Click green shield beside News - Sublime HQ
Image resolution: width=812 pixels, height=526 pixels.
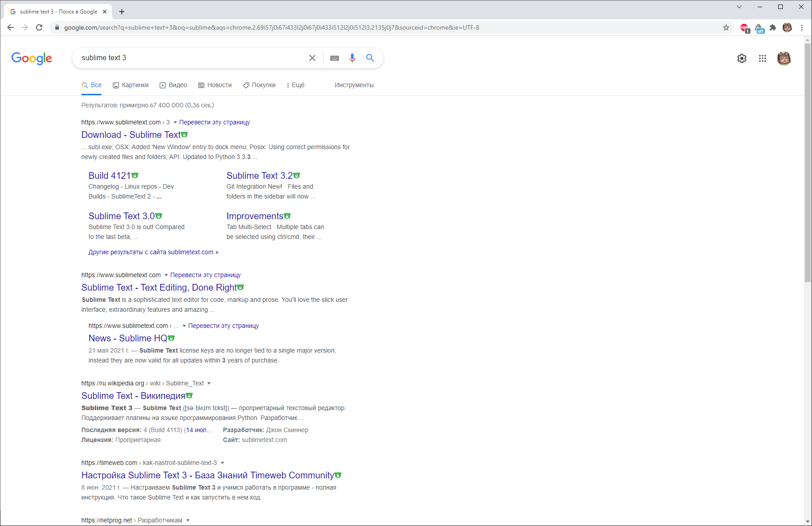171,338
